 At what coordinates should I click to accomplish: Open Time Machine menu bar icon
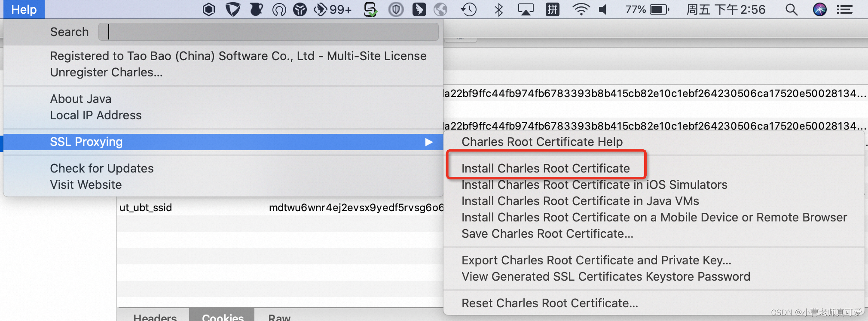469,9
